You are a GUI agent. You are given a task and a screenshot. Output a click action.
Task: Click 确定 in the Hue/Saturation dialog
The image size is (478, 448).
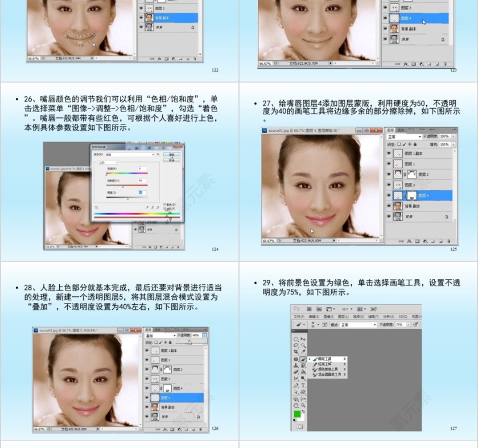pos(172,154)
